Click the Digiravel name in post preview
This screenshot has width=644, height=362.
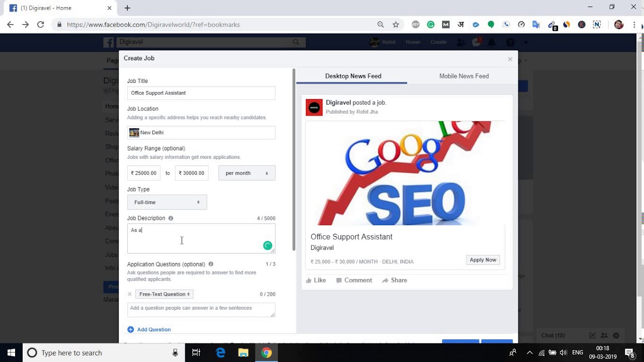tap(338, 102)
